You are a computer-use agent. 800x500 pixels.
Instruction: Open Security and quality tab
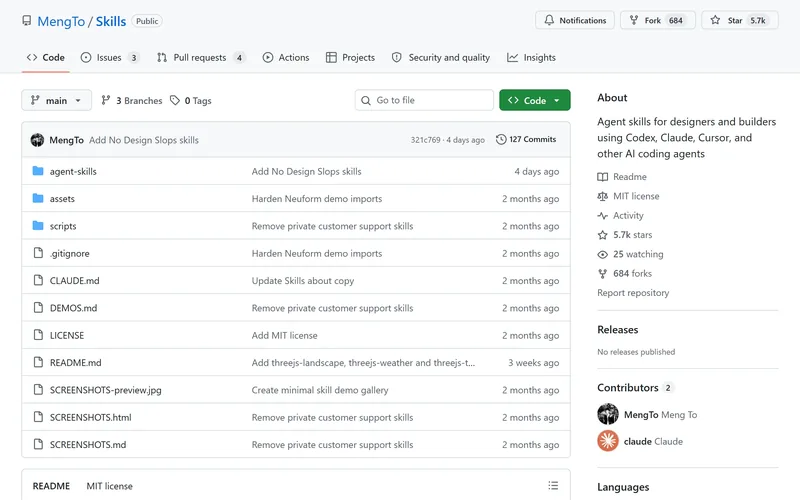(441, 58)
